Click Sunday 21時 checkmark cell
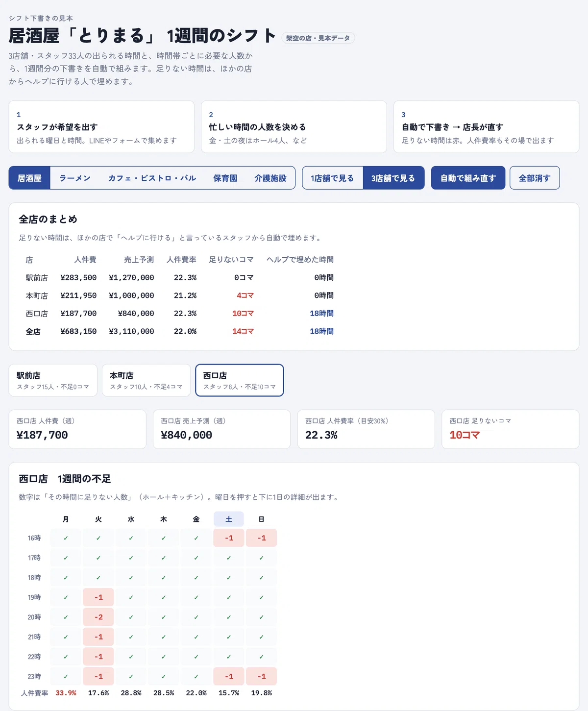 (261, 637)
